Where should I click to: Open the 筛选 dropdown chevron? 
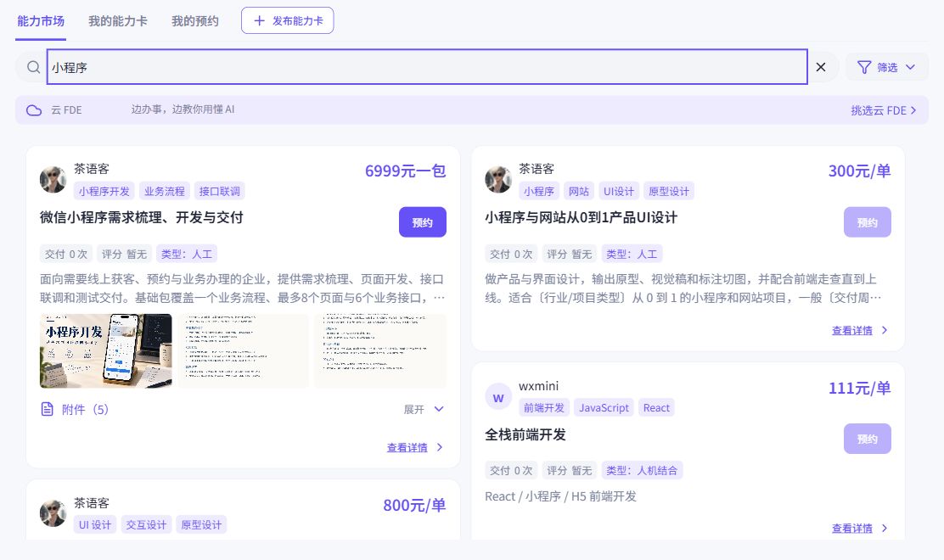910,67
